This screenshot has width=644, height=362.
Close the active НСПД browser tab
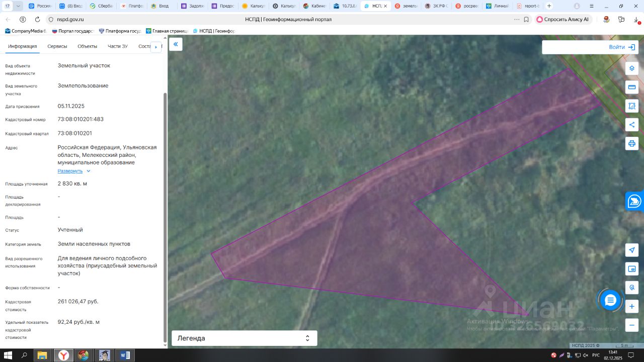(x=386, y=6)
